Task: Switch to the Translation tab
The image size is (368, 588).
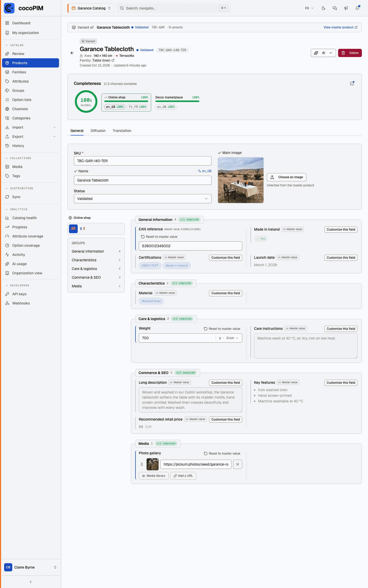Action: coord(122,131)
